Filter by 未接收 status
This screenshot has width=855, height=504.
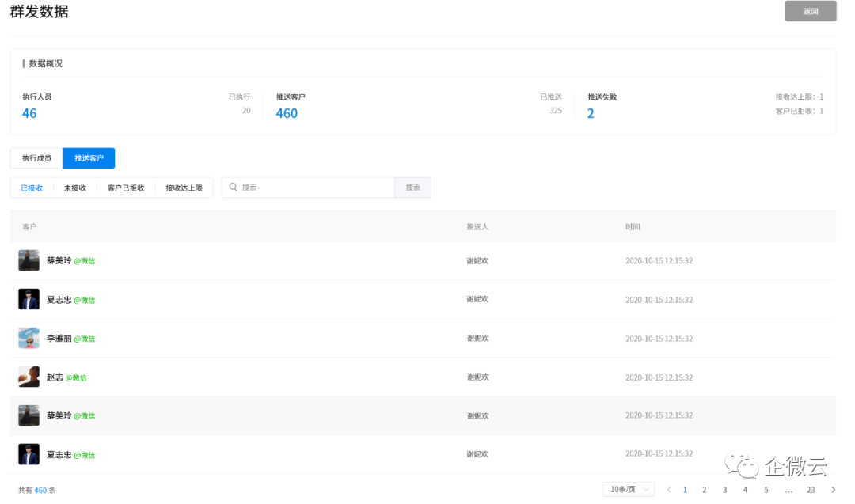[75, 188]
